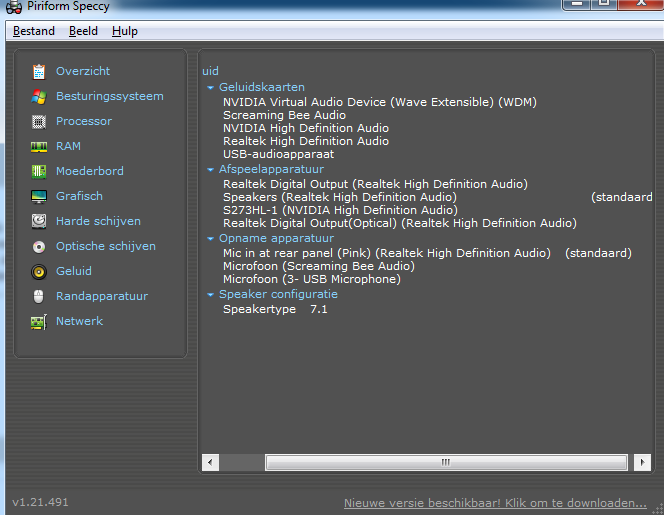
Task: Click the Nieuwe versie beschikbaar download link
Action: coord(495,503)
